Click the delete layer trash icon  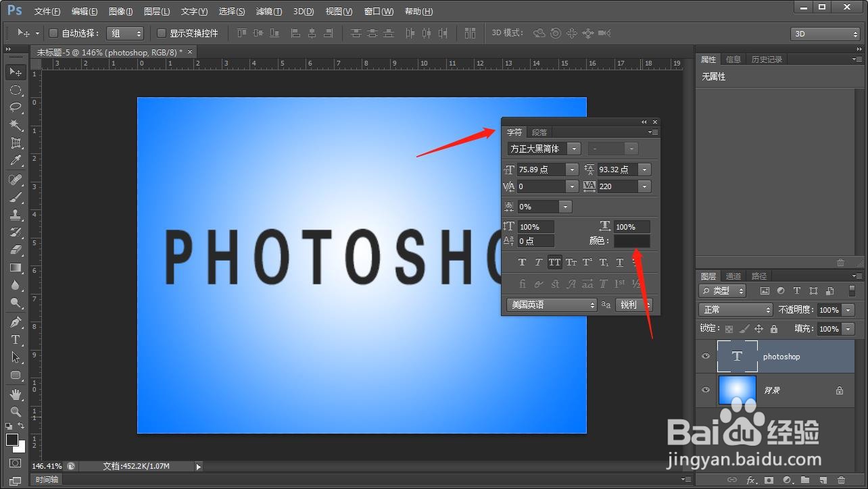tap(841, 480)
